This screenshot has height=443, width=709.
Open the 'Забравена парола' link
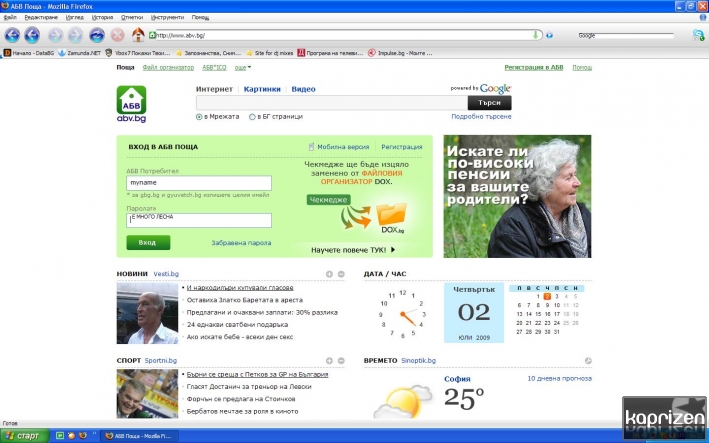pos(241,243)
